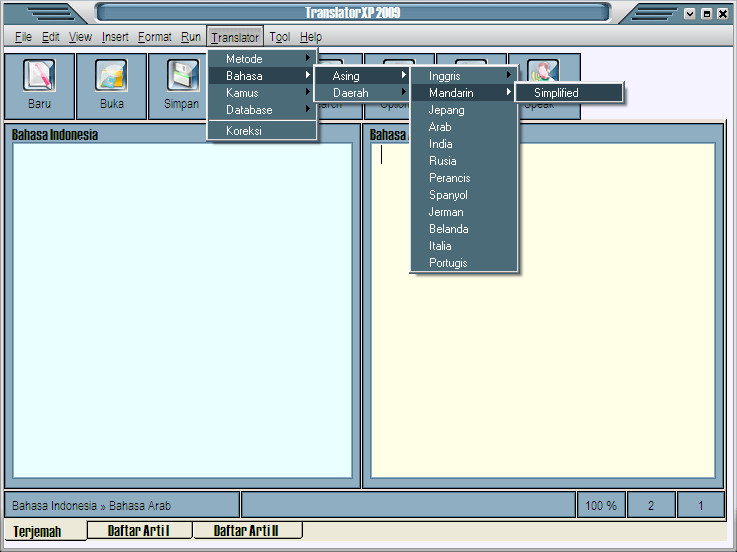Select India language
This screenshot has width=737, height=552.
pyautogui.click(x=464, y=144)
